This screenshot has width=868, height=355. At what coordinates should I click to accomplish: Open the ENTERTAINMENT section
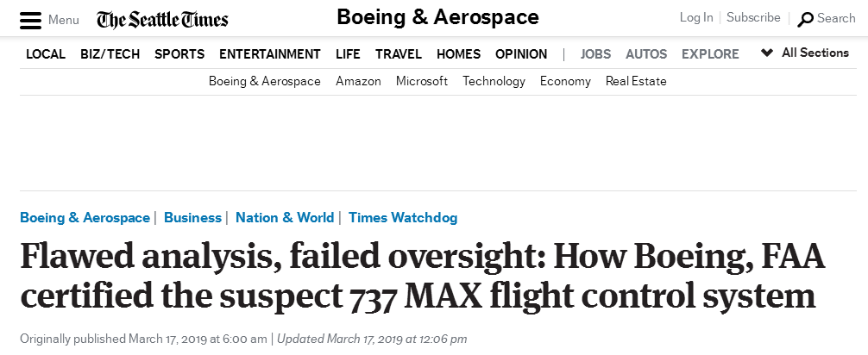point(270,54)
